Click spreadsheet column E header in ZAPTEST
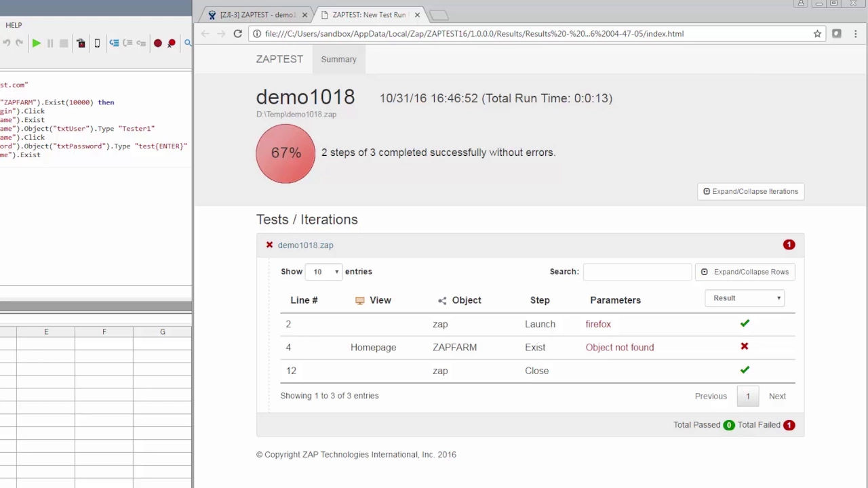868x488 pixels. [46, 331]
